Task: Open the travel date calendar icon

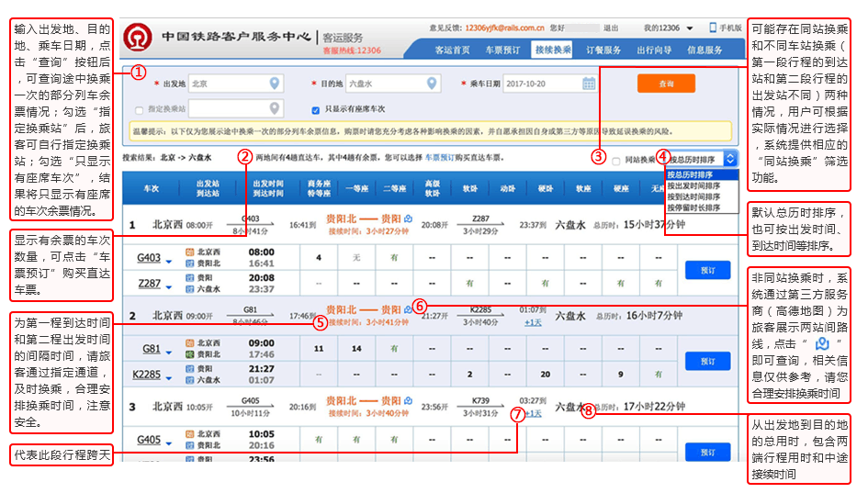Action: tap(589, 84)
